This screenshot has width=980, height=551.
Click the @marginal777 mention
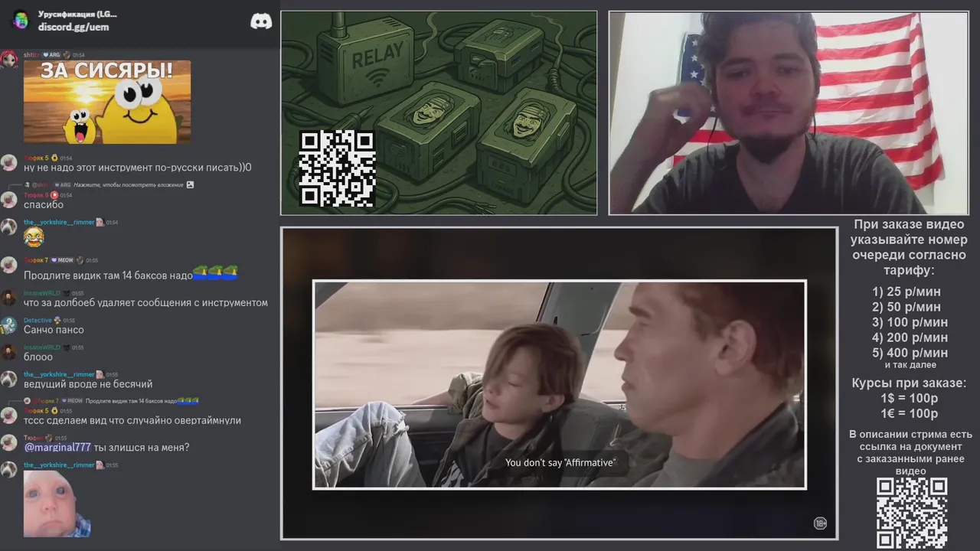click(x=57, y=448)
